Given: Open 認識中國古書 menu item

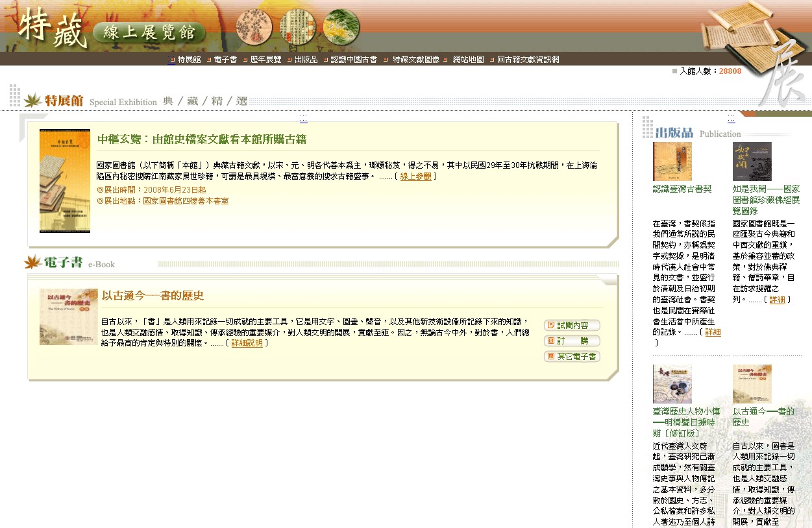Looking at the screenshot, I should pos(354,60).
